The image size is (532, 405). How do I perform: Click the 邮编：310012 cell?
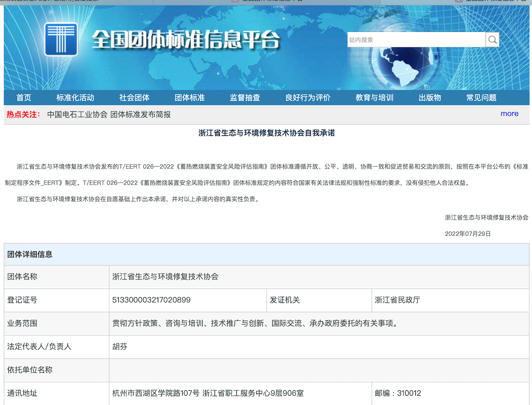450,393
